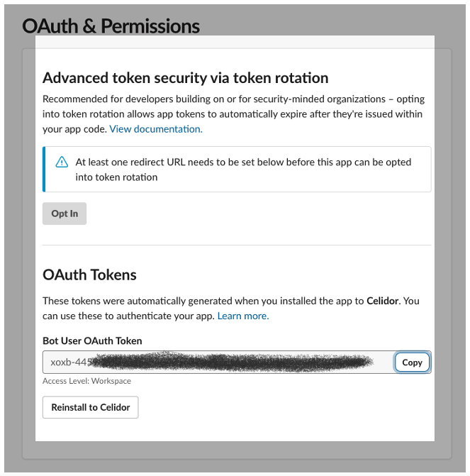This screenshot has width=470, height=476.
Task: Click the blue accent bar of the alert
Action: 44,169
